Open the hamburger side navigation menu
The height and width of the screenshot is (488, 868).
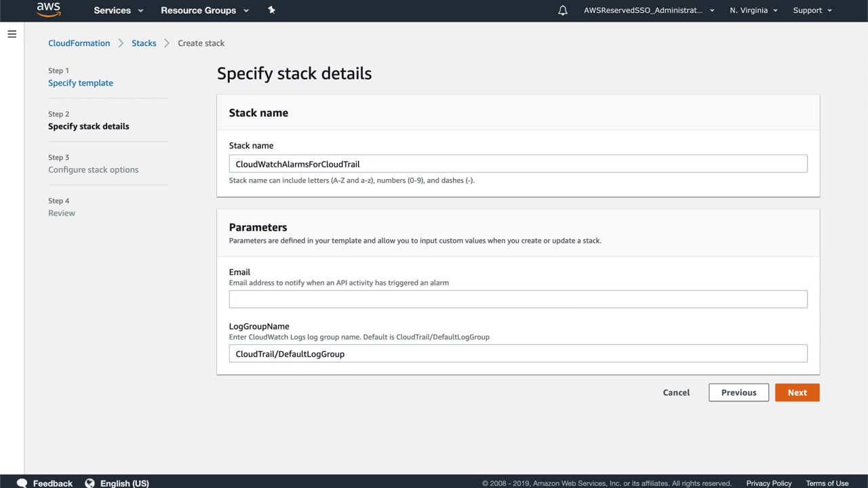[x=12, y=34]
